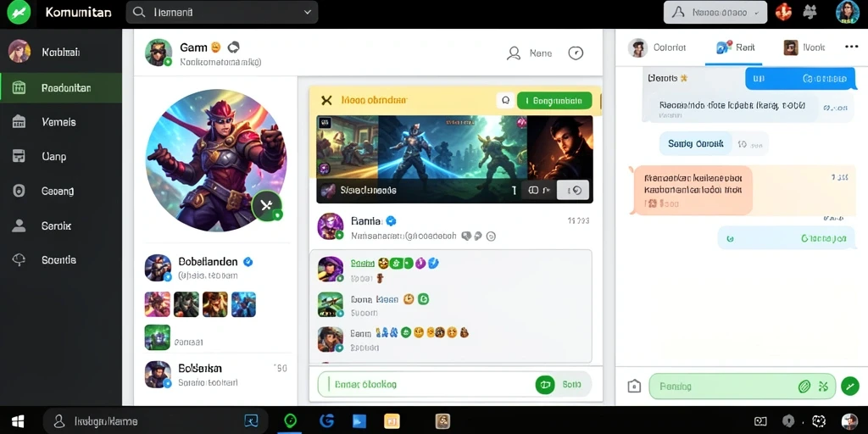
Task: Click the round clock icon in header
Action: click(576, 53)
